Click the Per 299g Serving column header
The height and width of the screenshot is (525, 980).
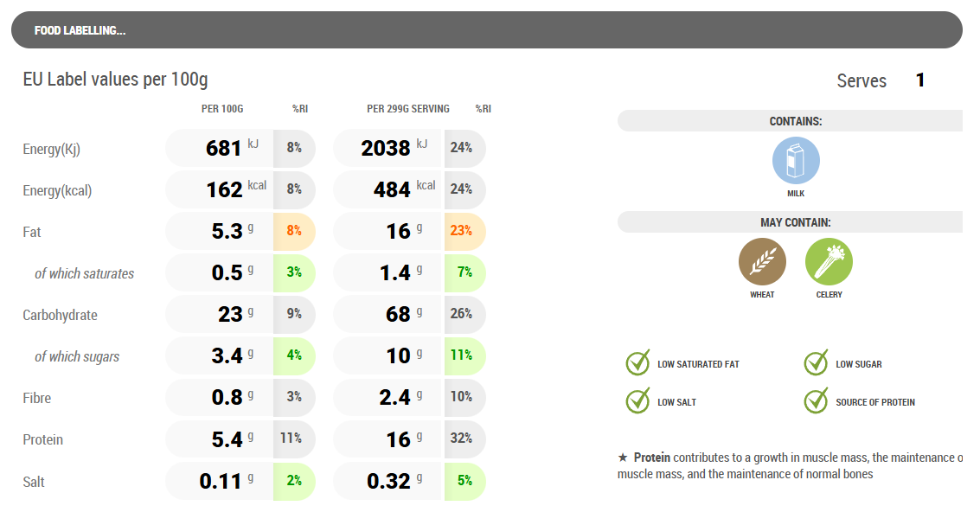[408, 109]
